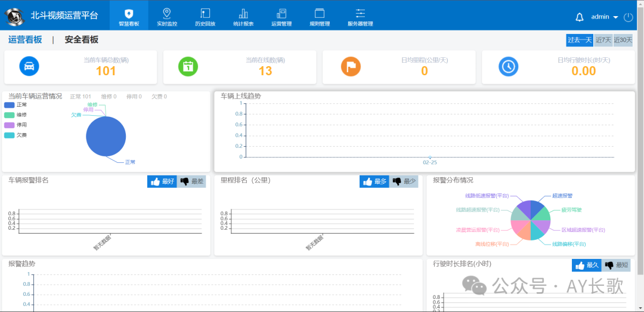The image size is (644, 312).
Task: Click the blue clock driving-duration icon
Action: [x=509, y=66]
